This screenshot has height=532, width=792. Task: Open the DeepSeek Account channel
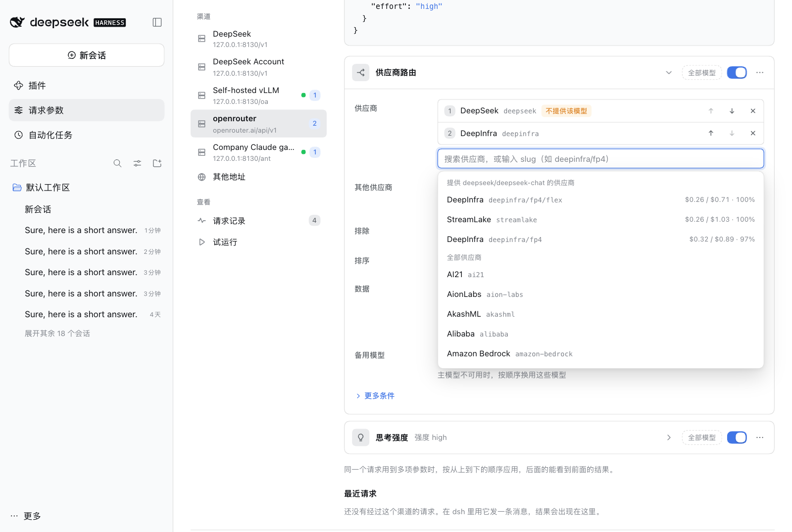pyautogui.click(x=258, y=67)
